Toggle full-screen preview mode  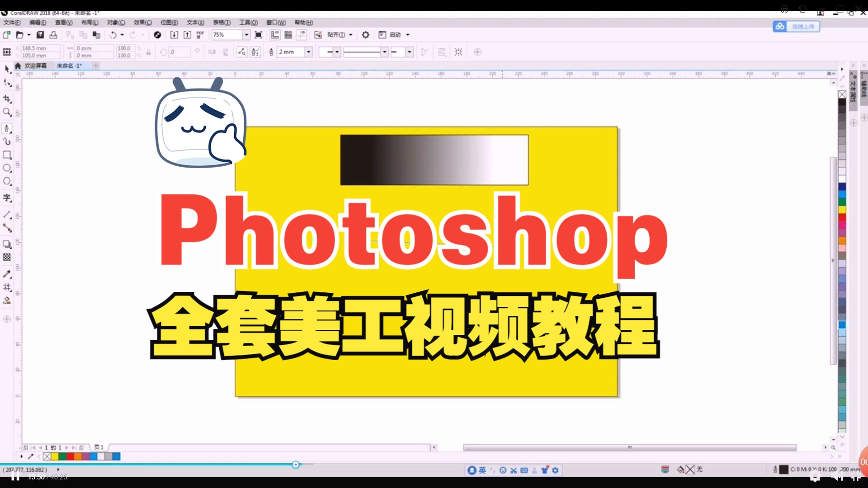tap(258, 35)
